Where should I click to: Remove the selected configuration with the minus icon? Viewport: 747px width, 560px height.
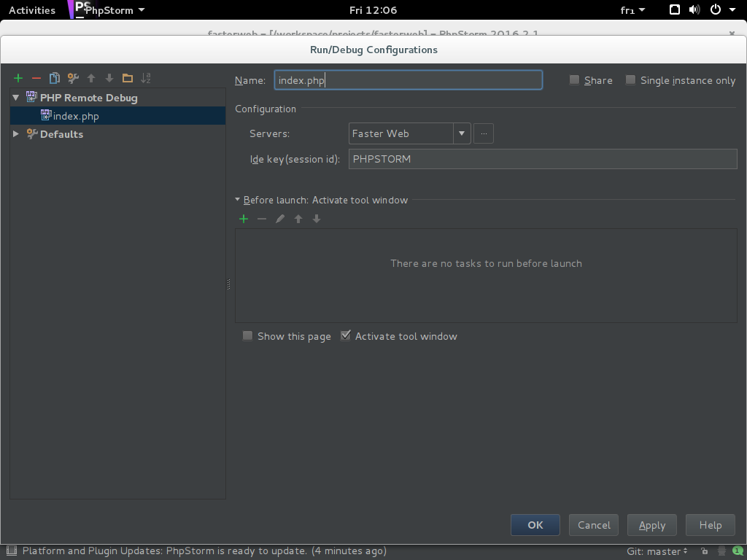pos(36,78)
